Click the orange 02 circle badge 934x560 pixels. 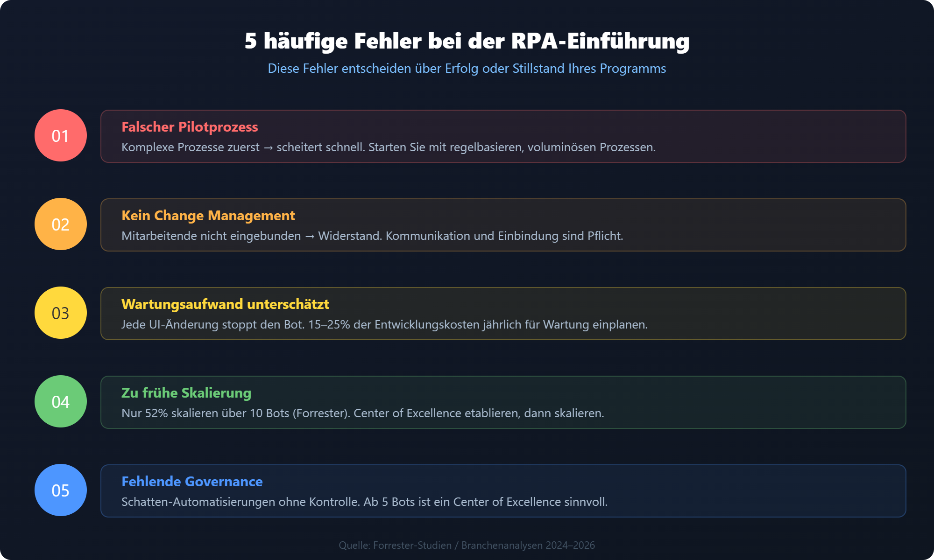click(61, 224)
